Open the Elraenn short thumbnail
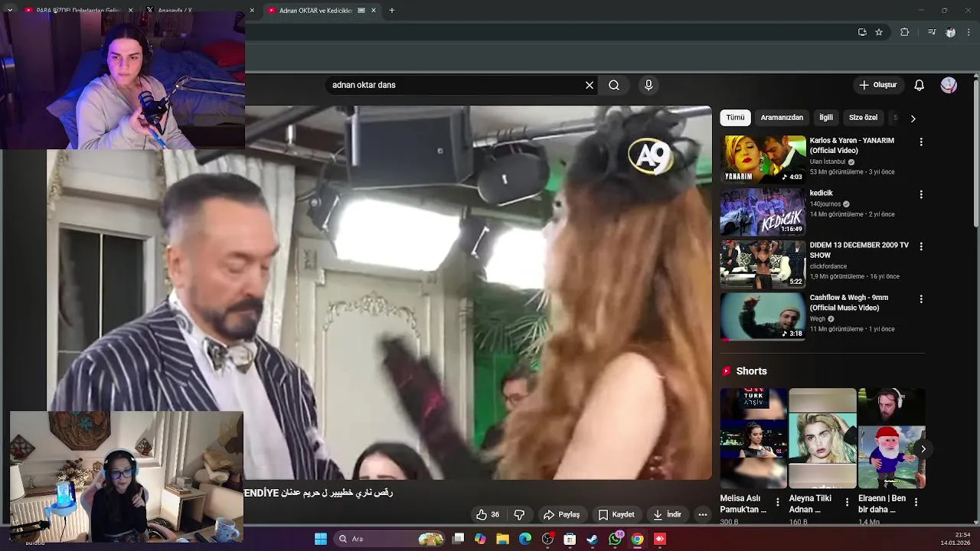Image resolution: width=980 pixels, height=551 pixels. tap(891, 438)
